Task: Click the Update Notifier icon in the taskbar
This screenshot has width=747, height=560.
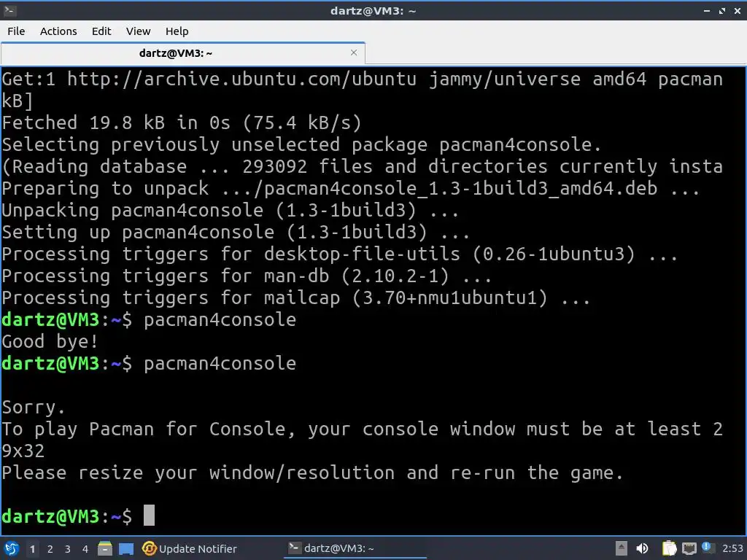Action: click(149, 548)
